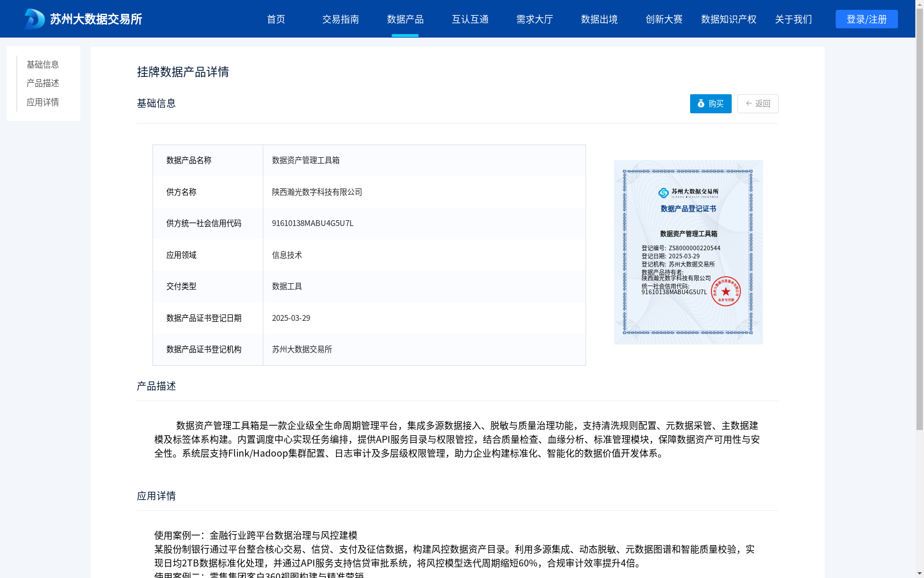Open the 关于我们 menu item
This screenshot has height=578, width=924.
pos(793,19)
